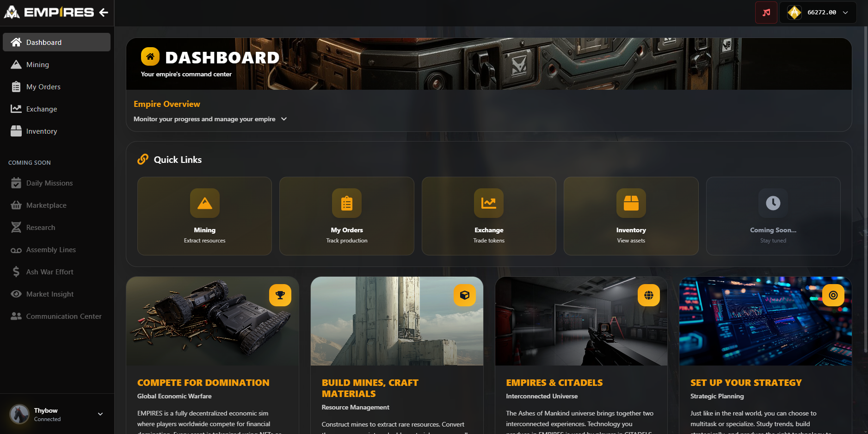Open My Orders quick link clipboard icon
This screenshot has height=434, width=868.
[346, 203]
